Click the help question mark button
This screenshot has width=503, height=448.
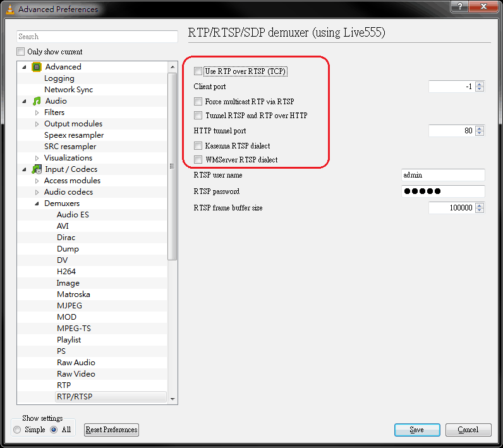[460, 6]
